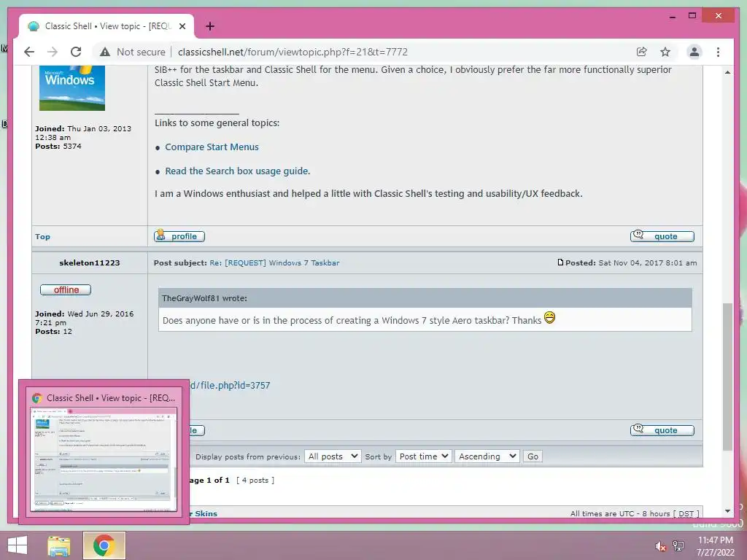Click the address bar URL classicshell.net
The height and width of the screenshot is (560, 747).
tap(293, 52)
